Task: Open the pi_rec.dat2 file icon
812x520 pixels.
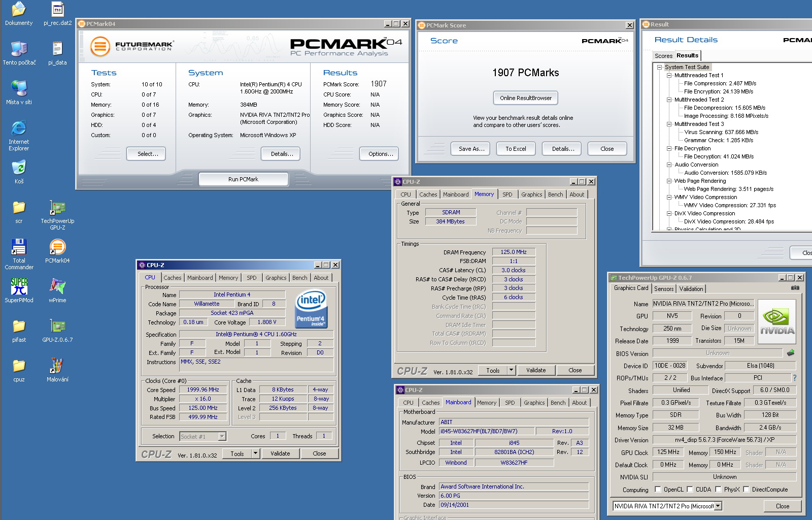Action: tap(57, 13)
